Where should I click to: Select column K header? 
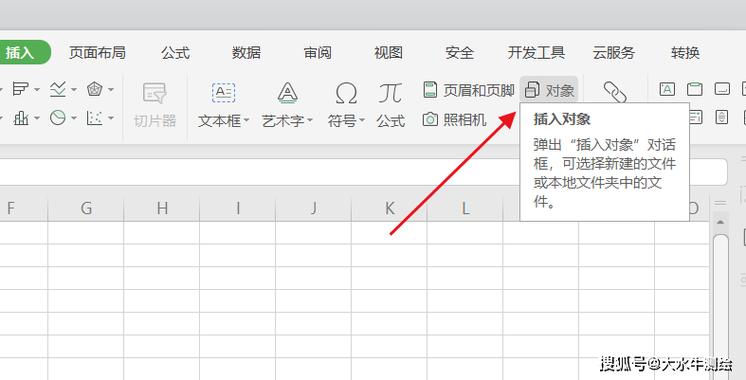[x=389, y=208]
